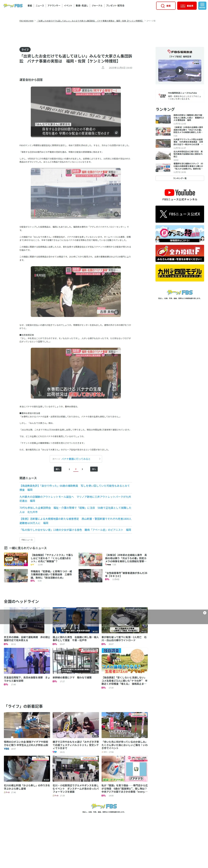The image size is (208, 868).
Task: Open ranking thumbnail 2 with 7:07 video
Action: click(163, 131)
